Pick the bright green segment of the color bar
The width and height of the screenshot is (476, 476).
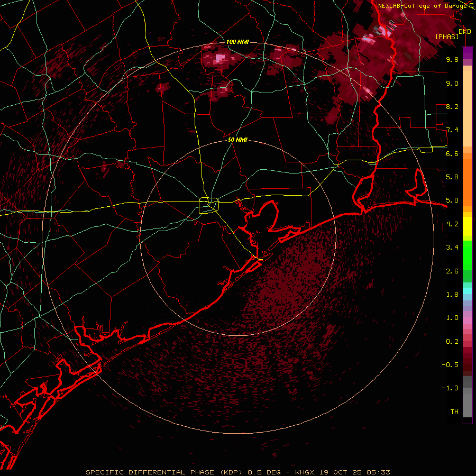[x=467, y=255]
